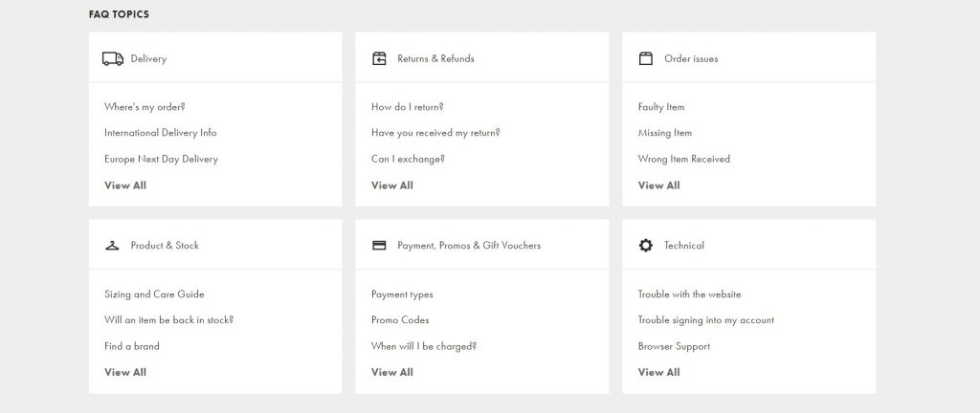The width and height of the screenshot is (980, 413).
Task: View All under Technical topics
Action: click(659, 373)
